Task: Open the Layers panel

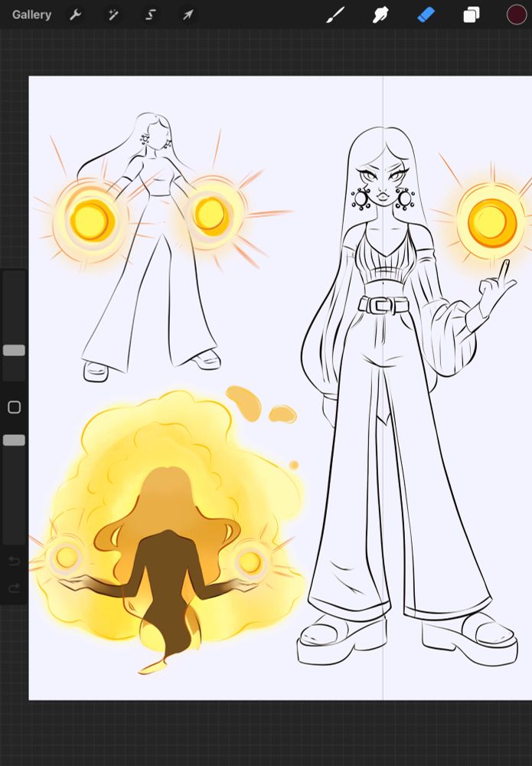Action: click(471, 15)
